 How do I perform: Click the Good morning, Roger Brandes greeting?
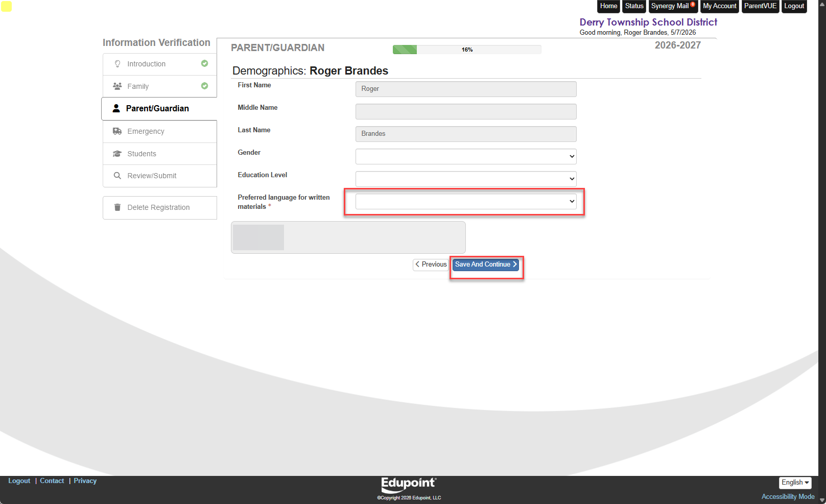point(638,32)
